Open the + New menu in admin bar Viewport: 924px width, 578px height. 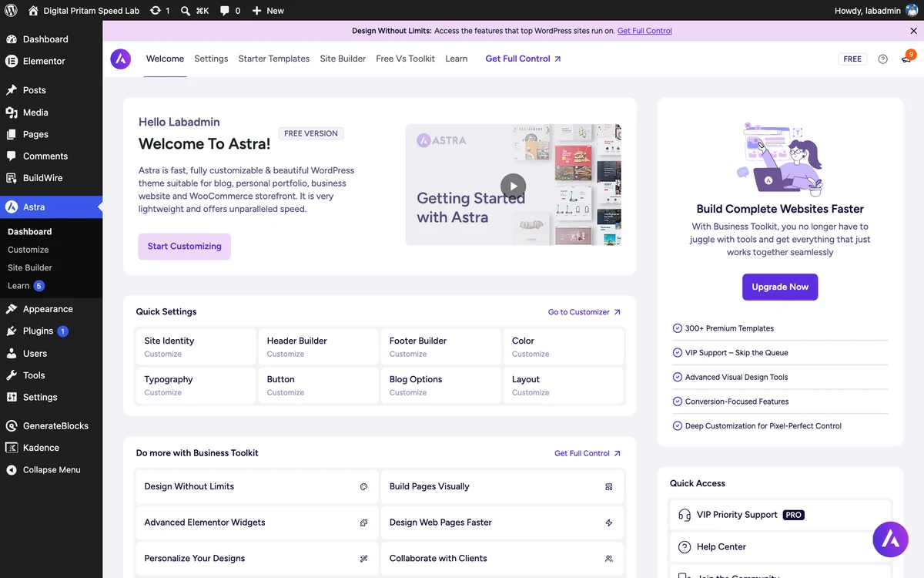pos(268,11)
